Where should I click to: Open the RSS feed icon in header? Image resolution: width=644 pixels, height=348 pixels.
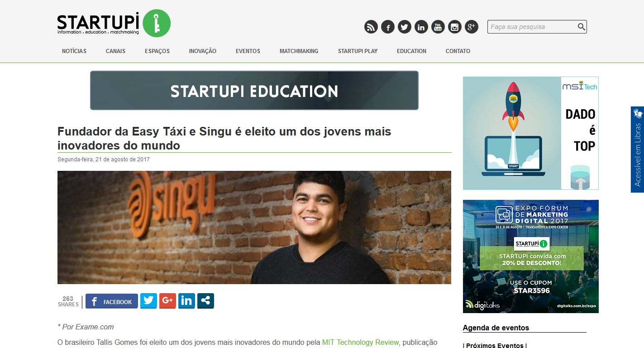(371, 27)
